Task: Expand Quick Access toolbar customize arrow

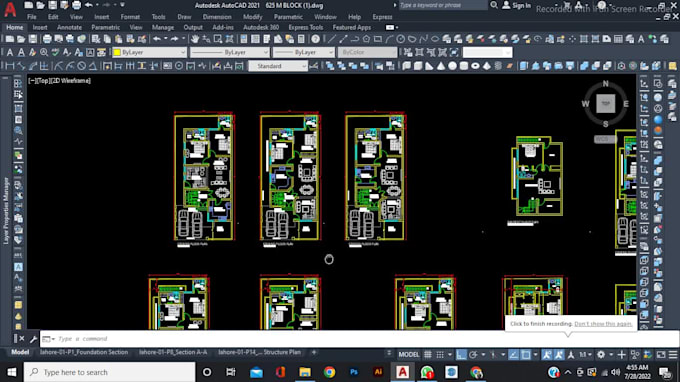Action: click(x=122, y=5)
